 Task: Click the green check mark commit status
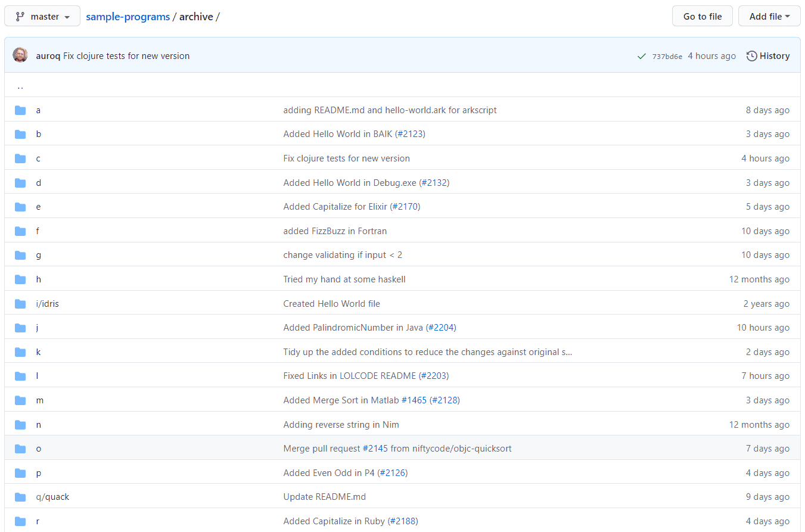pyautogui.click(x=642, y=55)
